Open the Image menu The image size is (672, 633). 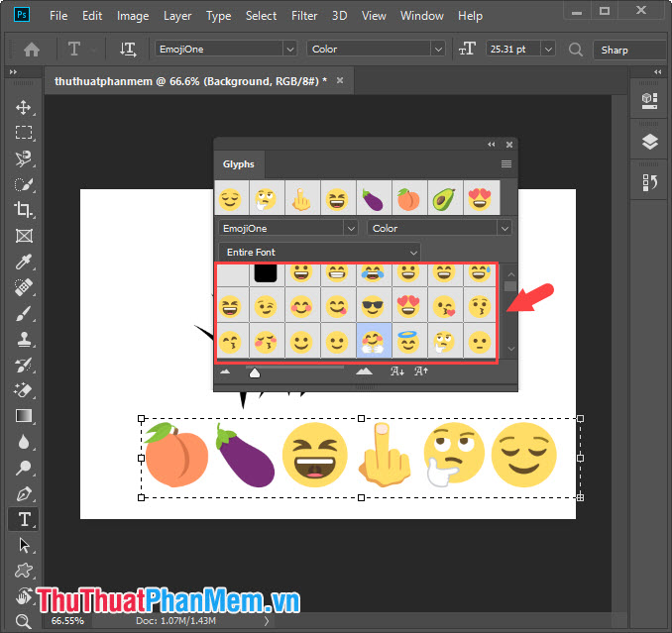(x=133, y=16)
